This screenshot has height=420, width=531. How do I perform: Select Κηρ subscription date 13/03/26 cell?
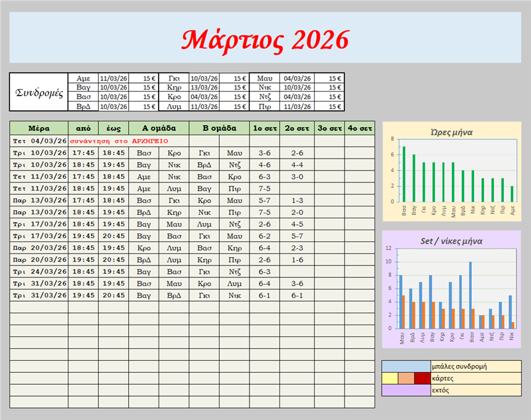coord(204,87)
